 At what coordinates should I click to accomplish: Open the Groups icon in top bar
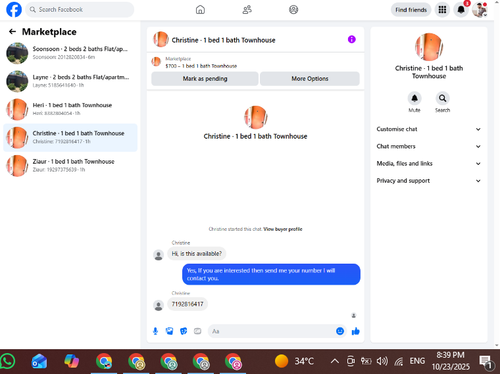pyautogui.click(x=293, y=10)
